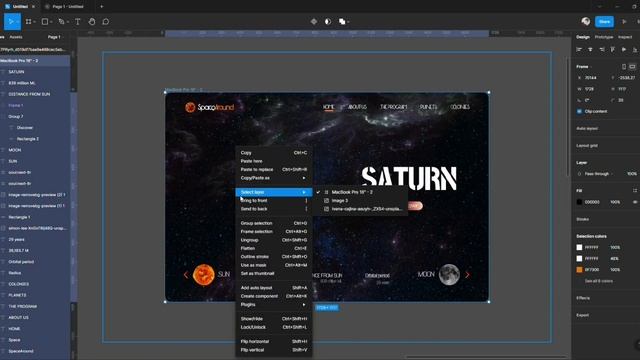Choose Paste to replace from context menu
The width and height of the screenshot is (640, 360).
pos(273,169)
